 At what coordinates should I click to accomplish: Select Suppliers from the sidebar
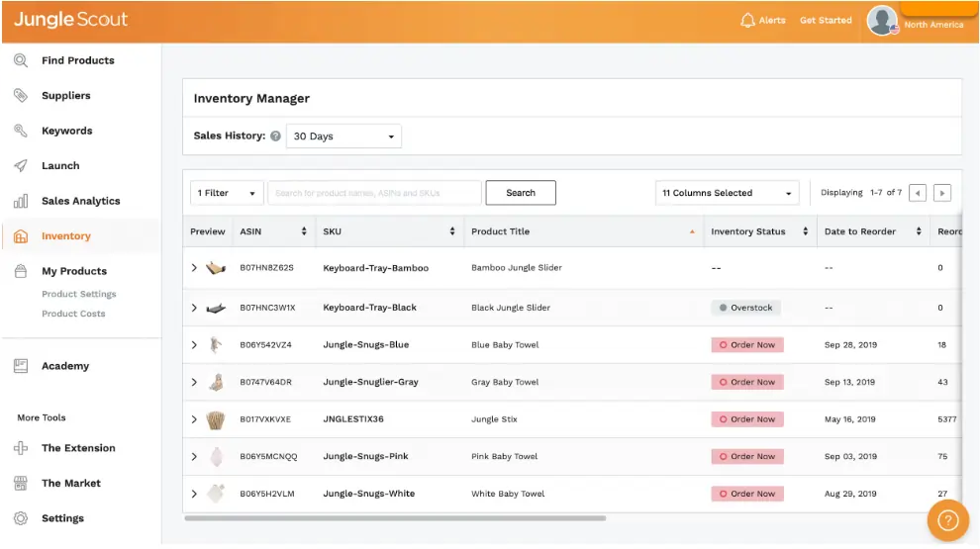(65, 96)
